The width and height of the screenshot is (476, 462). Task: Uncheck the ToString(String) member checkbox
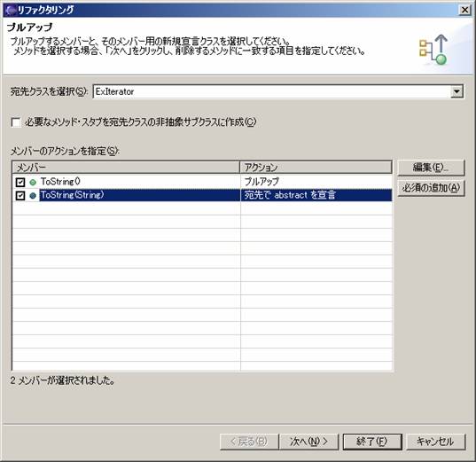pyautogui.click(x=20, y=196)
